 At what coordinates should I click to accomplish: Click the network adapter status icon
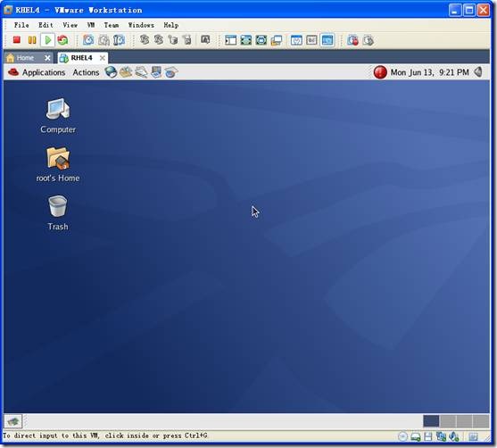coord(441,436)
